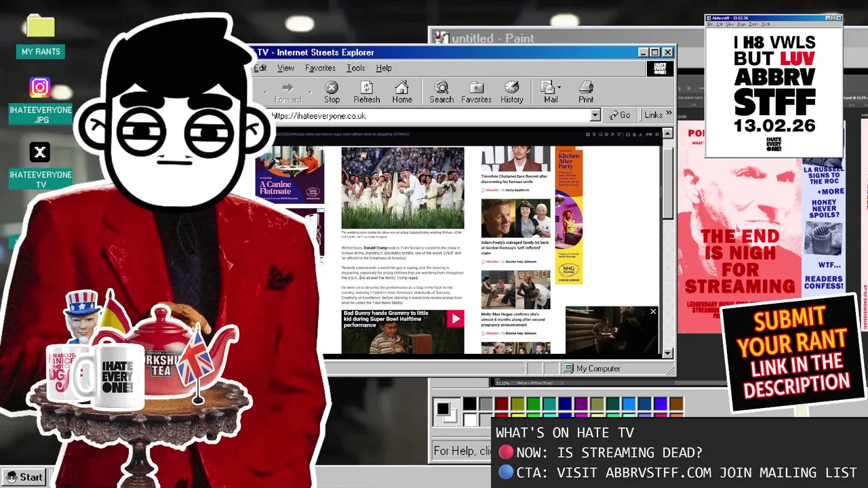Image resolution: width=868 pixels, height=488 pixels.
Task: Expand the Forward history dropdown arrow
Action: (x=310, y=91)
